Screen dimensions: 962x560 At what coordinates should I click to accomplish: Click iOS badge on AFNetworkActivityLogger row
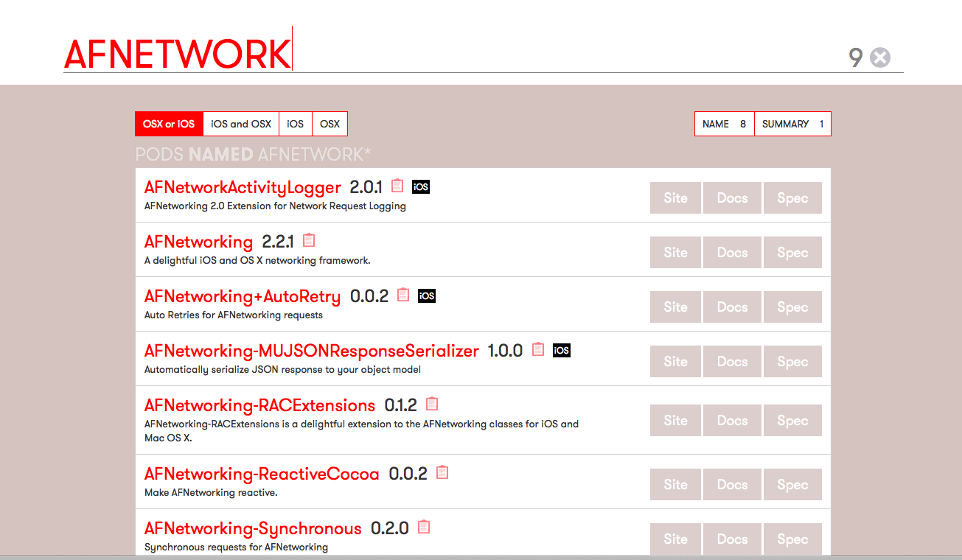pyautogui.click(x=421, y=187)
